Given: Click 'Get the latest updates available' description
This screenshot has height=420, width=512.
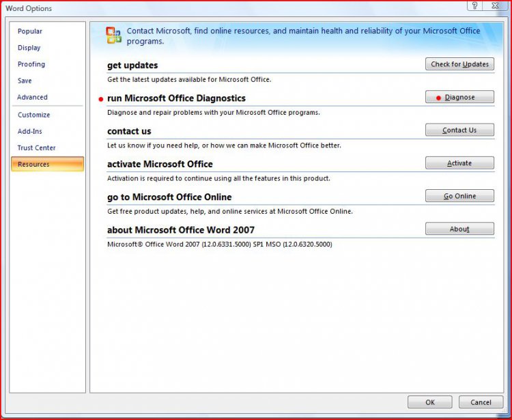Looking at the screenshot, I should [189, 79].
